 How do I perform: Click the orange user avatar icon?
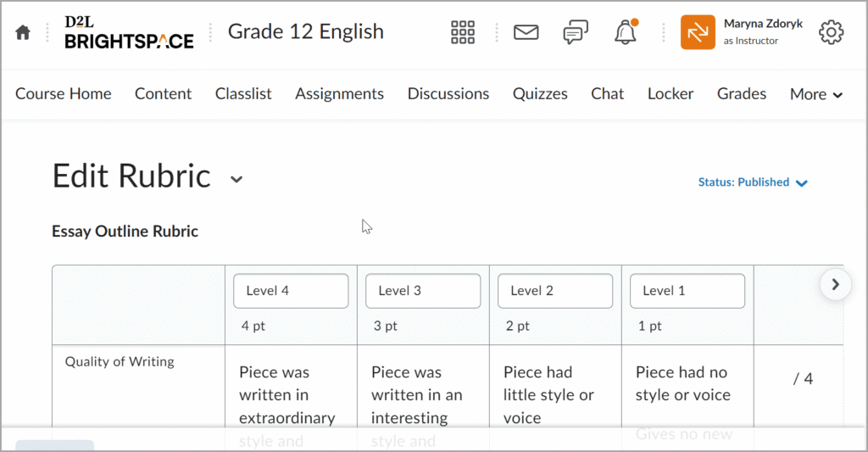[x=698, y=33]
